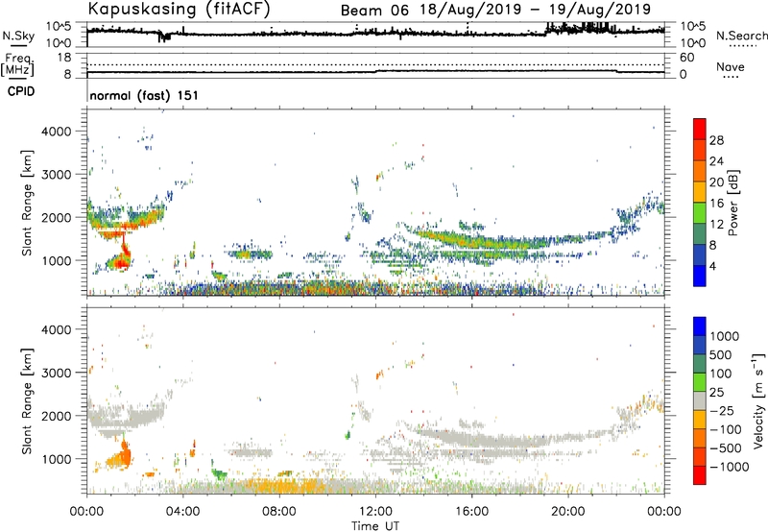Select the light green 12-16 dB Power segment
Viewport: 768px width, 532px height.
[x=700, y=213]
